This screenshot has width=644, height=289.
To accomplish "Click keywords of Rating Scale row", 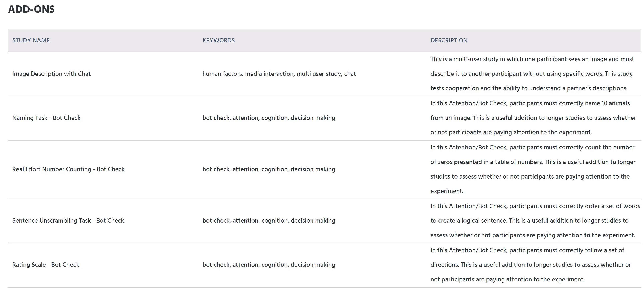I will click(269, 265).
